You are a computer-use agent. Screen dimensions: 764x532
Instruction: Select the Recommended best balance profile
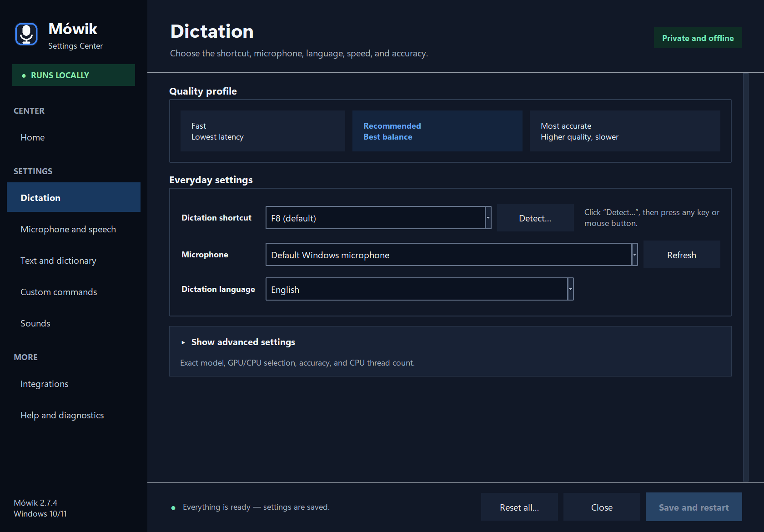click(437, 131)
